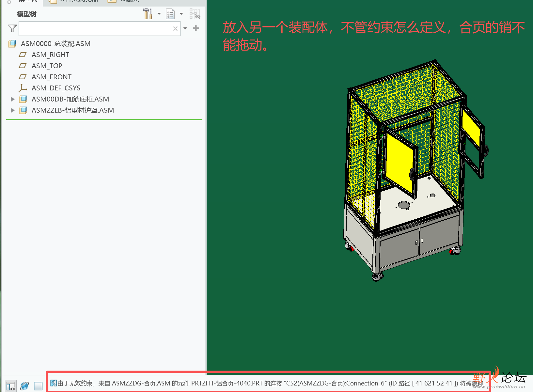Open dropdown arrow beside hammer settings icon

(x=159, y=14)
